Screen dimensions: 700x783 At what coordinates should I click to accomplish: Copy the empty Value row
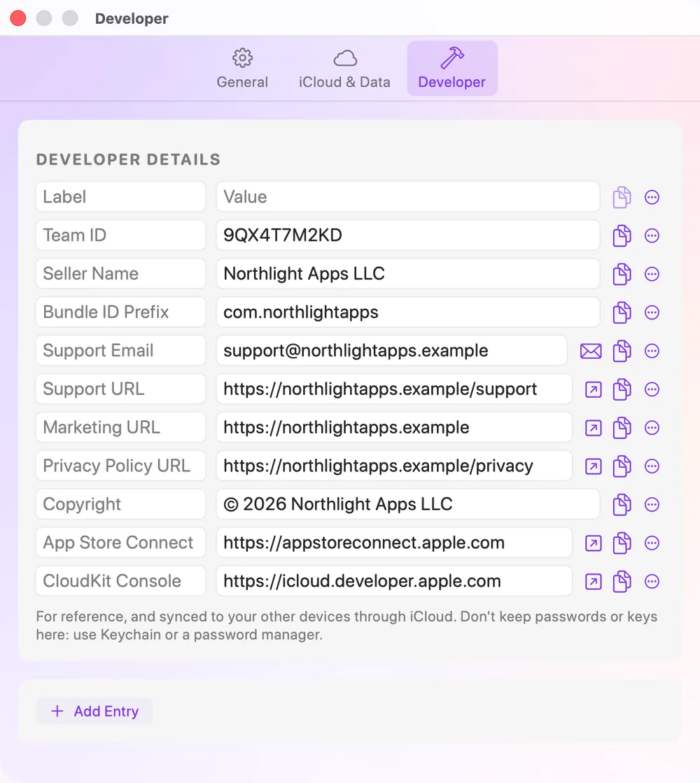pyautogui.click(x=622, y=197)
